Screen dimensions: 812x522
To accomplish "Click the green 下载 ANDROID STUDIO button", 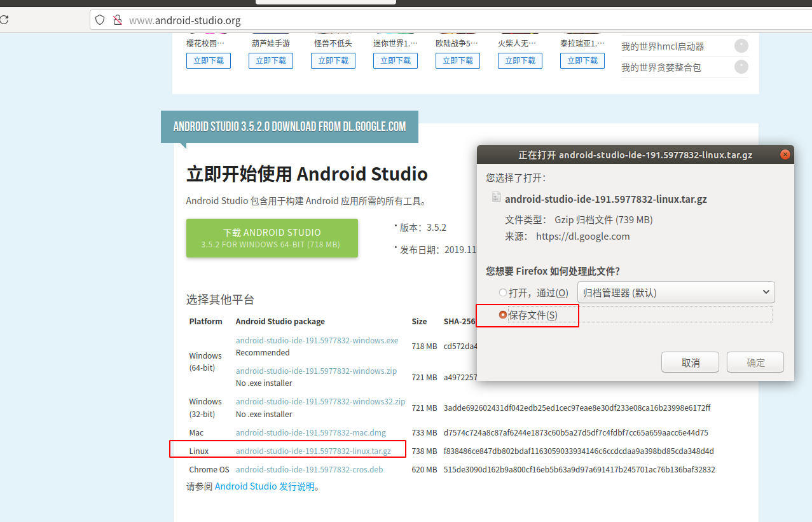I will tap(272, 238).
